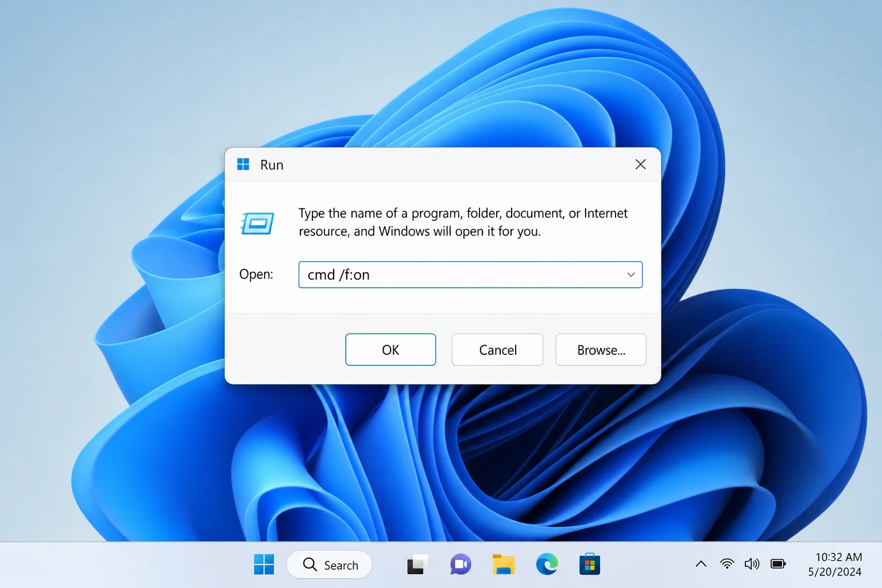Launch Microsoft Edge from the taskbar
The width and height of the screenshot is (882, 588).
547,564
